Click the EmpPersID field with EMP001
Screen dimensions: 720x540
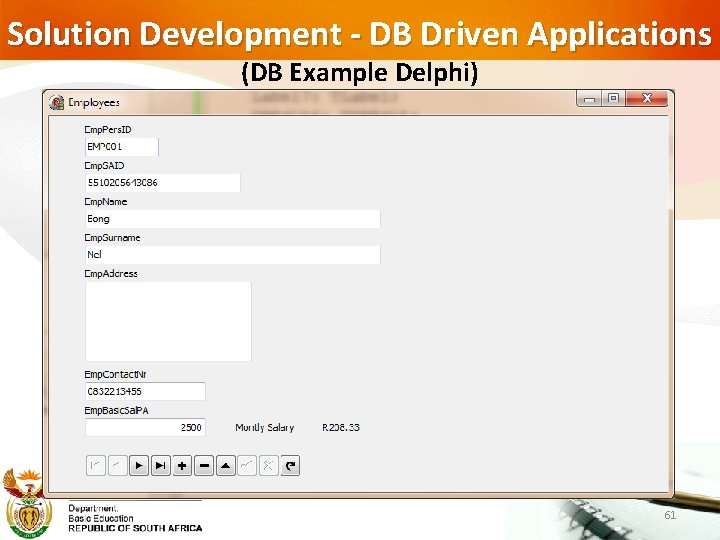click(x=122, y=147)
